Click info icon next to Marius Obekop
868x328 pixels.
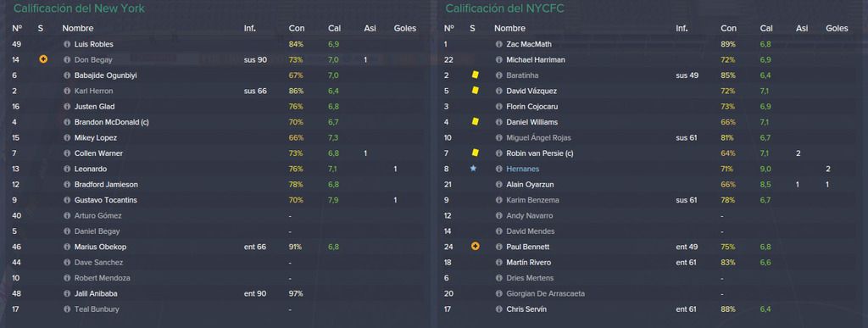coord(67,247)
